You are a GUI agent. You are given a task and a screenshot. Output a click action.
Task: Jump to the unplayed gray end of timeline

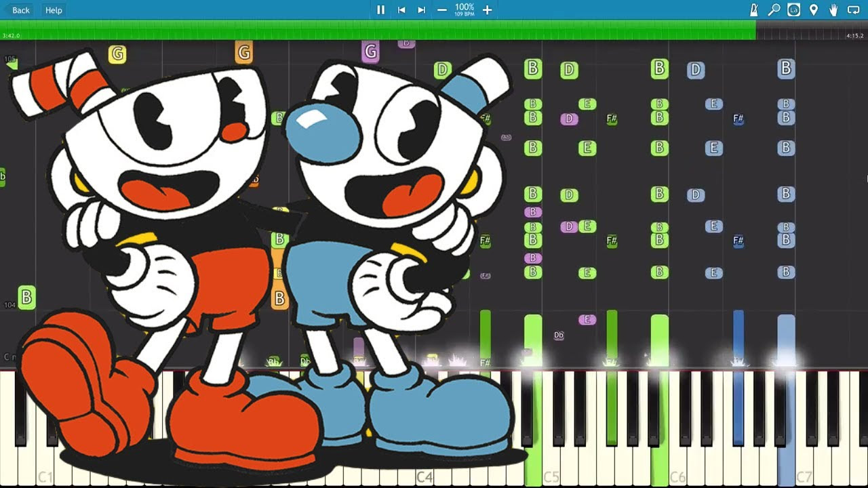(811, 30)
